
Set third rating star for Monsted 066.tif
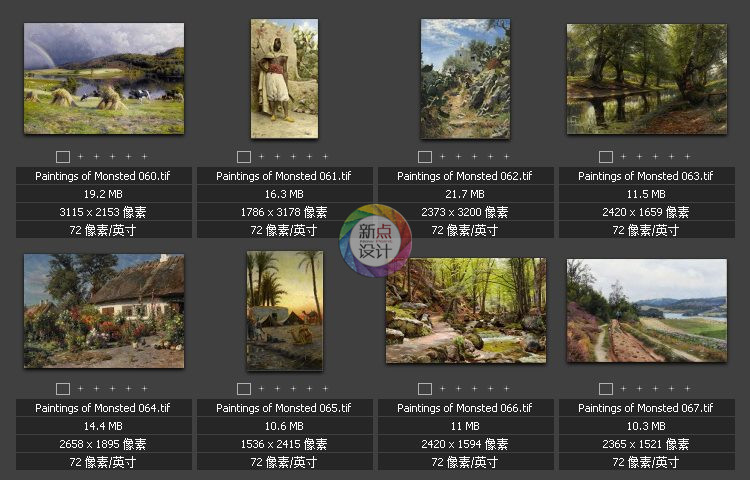point(474,388)
